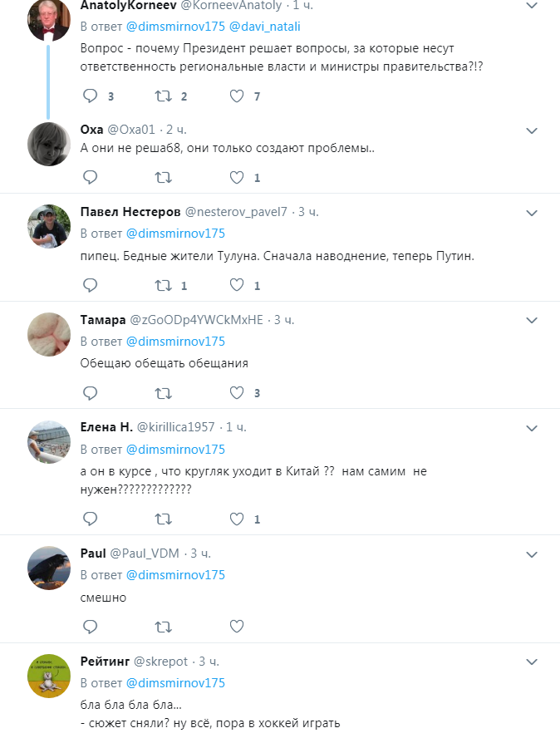The width and height of the screenshot is (560, 738).
Task: Retweet AnatolyKorneev's question about the President
Action: coord(164,96)
